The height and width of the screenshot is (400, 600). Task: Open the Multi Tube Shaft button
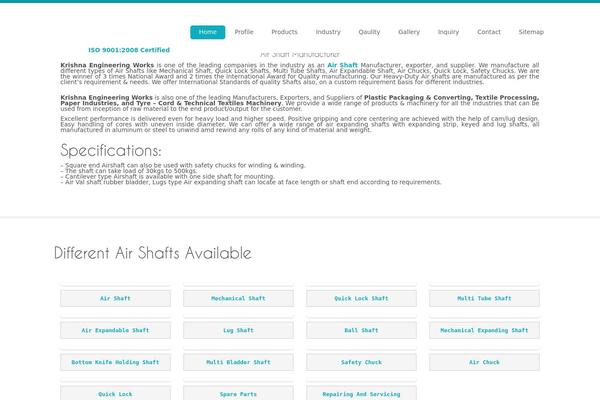484,298
